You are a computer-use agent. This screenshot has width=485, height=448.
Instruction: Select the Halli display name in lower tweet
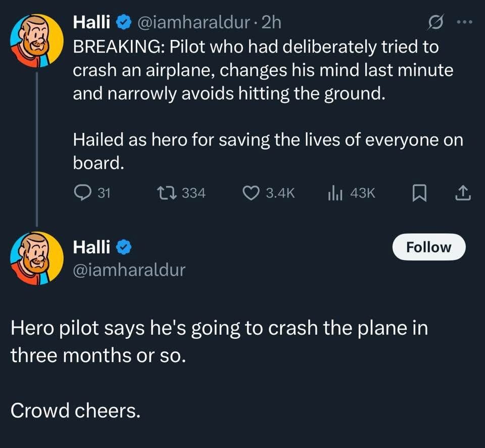(91, 247)
